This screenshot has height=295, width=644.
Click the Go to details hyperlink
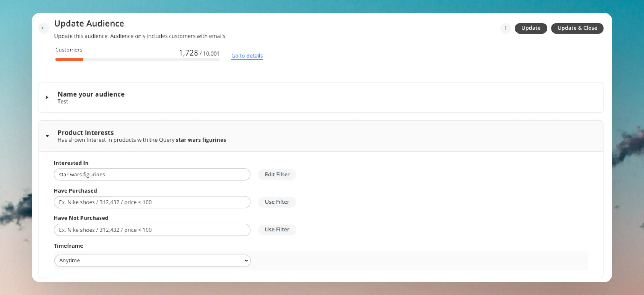(x=247, y=56)
